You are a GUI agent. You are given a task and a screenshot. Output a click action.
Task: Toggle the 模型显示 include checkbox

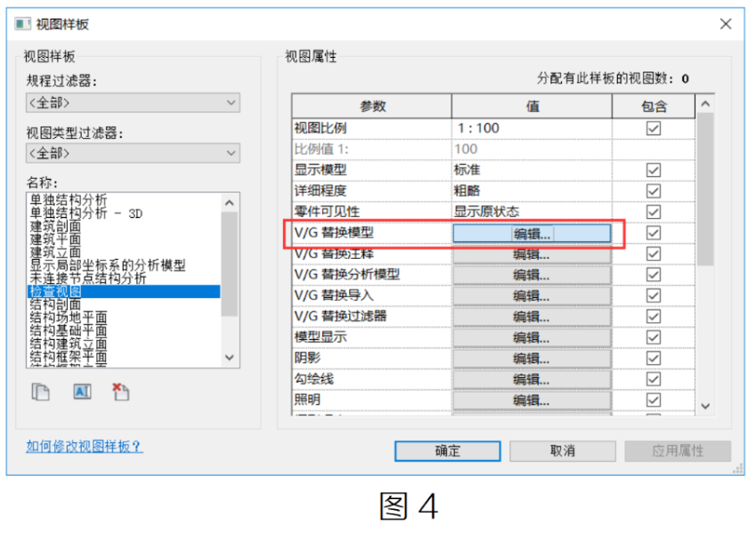tap(654, 337)
